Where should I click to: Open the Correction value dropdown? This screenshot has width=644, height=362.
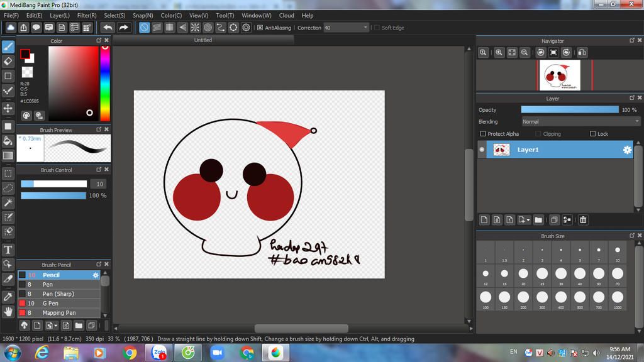(365, 28)
